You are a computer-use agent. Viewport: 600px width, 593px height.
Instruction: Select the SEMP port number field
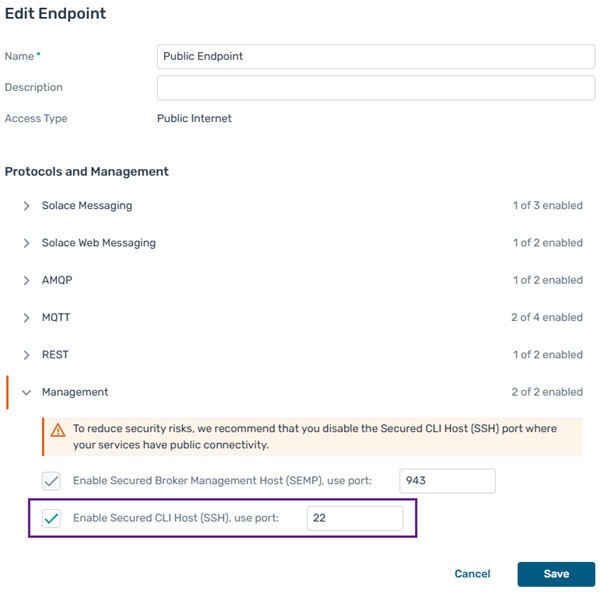point(447,481)
